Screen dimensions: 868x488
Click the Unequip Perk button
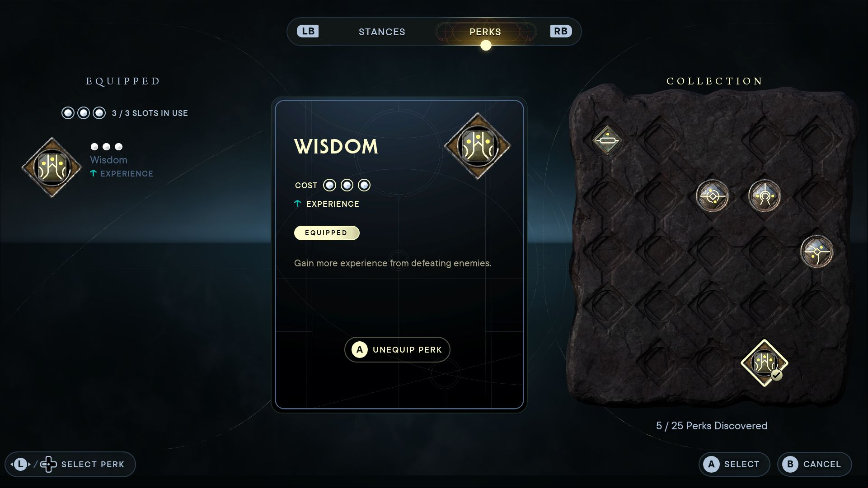(x=397, y=349)
